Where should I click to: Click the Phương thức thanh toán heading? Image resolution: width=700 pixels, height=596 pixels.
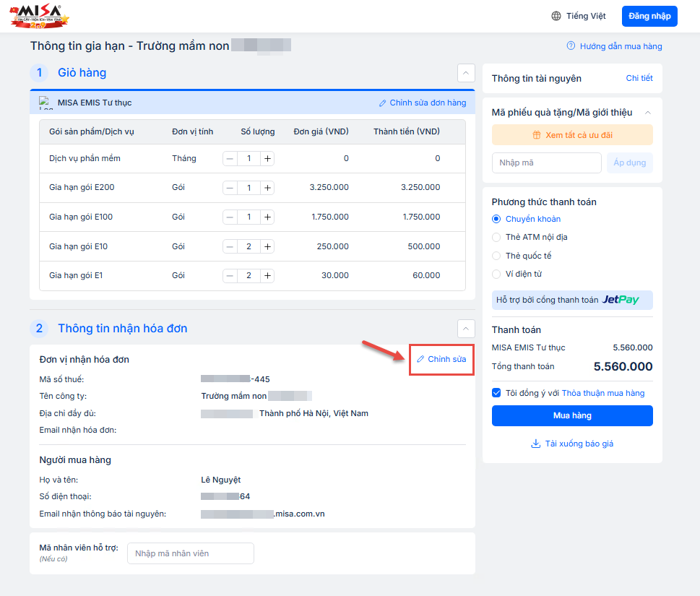tap(544, 202)
